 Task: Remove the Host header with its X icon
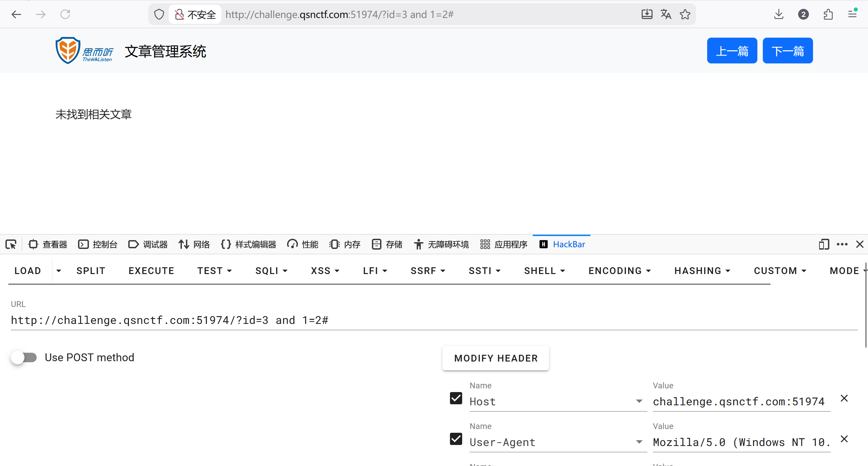coord(844,398)
